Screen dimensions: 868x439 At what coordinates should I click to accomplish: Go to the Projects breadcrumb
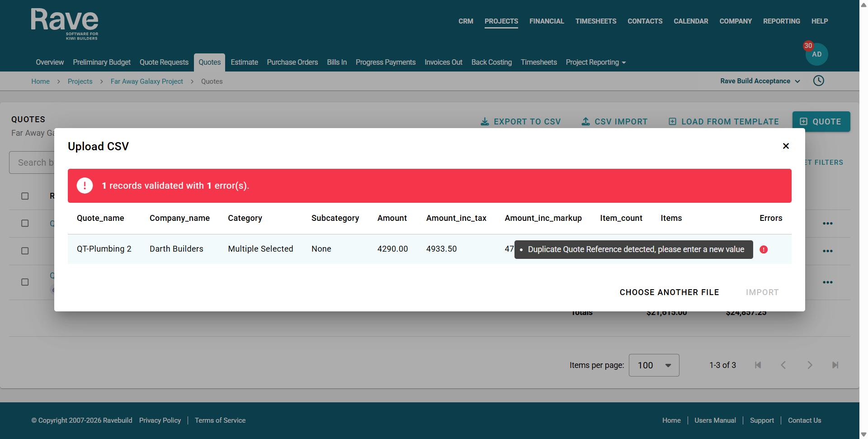(x=80, y=81)
